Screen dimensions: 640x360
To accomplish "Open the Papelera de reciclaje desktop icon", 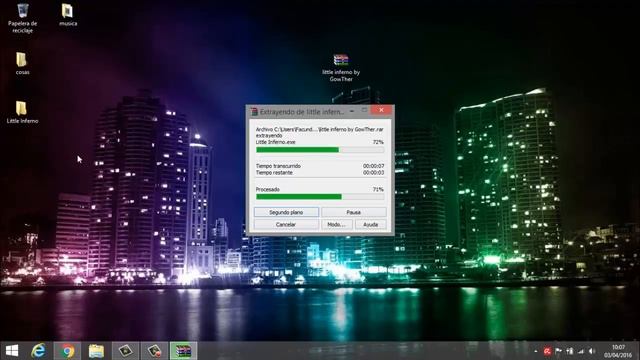I will [22, 18].
